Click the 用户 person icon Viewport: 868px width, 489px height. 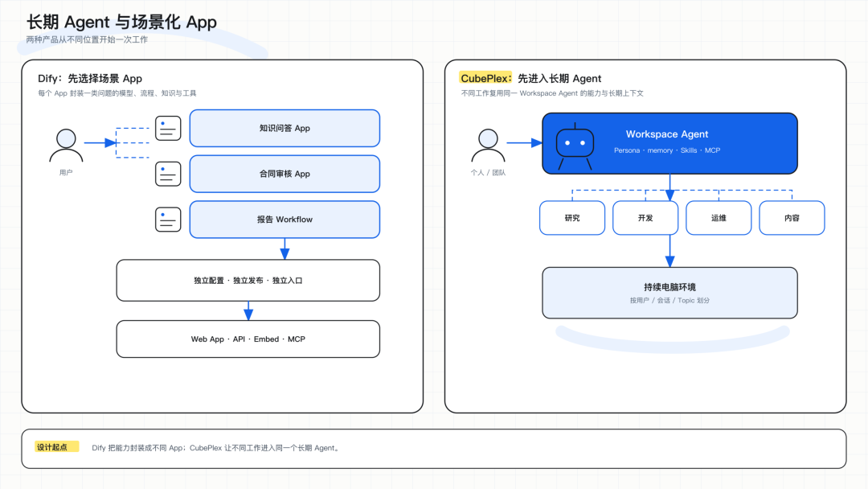(x=66, y=145)
